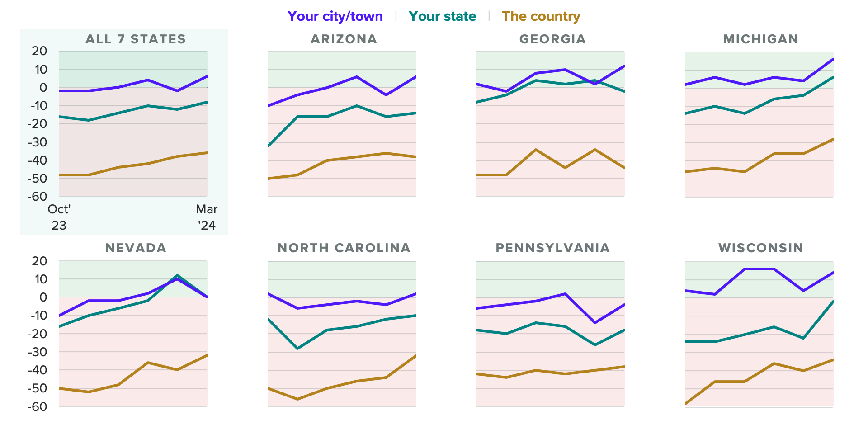Image resolution: width=868 pixels, height=434 pixels.
Task: Click the GEORGIA chart heading
Action: pyautogui.click(x=552, y=39)
